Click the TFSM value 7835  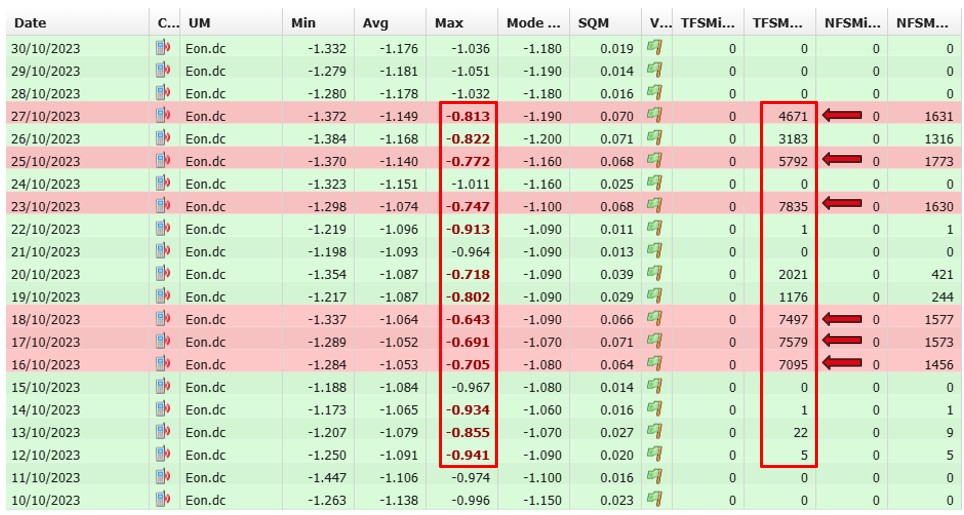(790, 206)
